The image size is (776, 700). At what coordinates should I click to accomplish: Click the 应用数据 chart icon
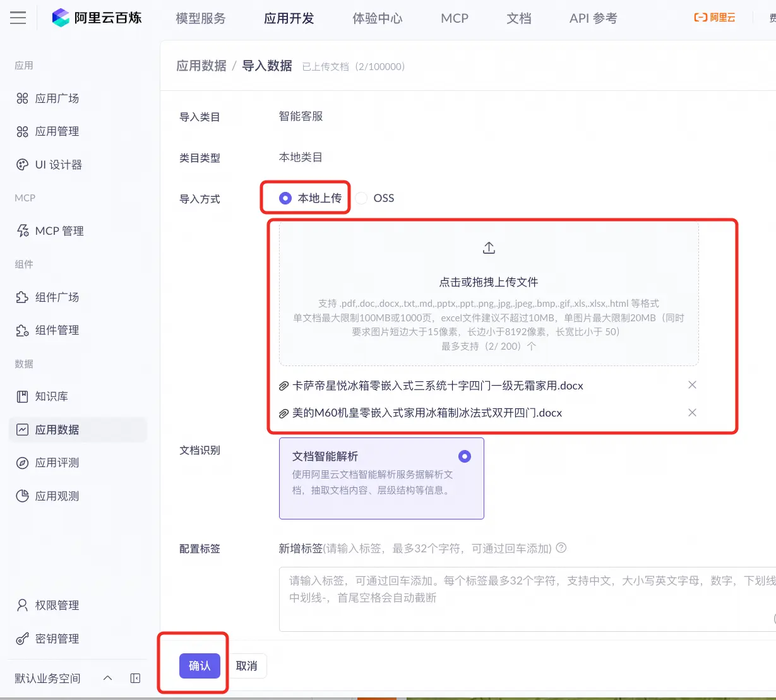point(22,430)
